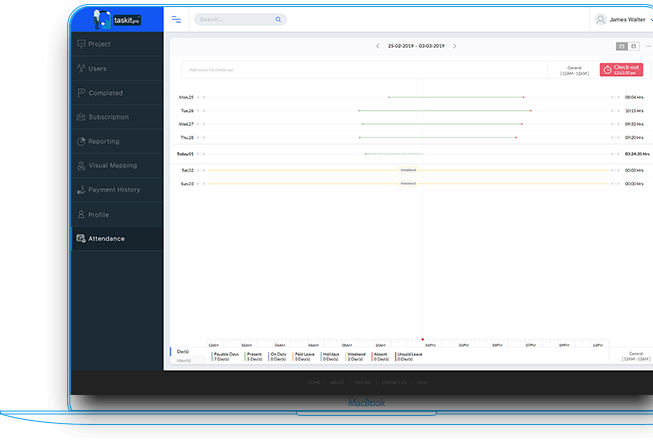Click the Absent 0 Day(s) summary item
653x442 pixels.
coord(380,357)
